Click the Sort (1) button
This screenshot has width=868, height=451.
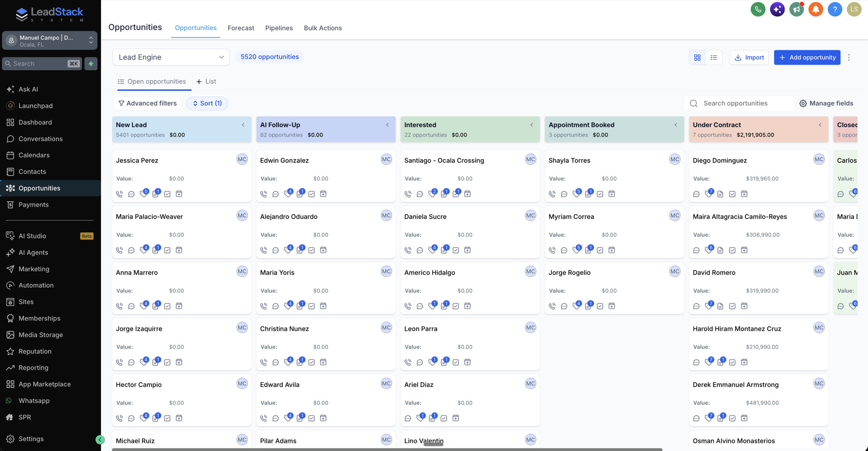click(207, 103)
